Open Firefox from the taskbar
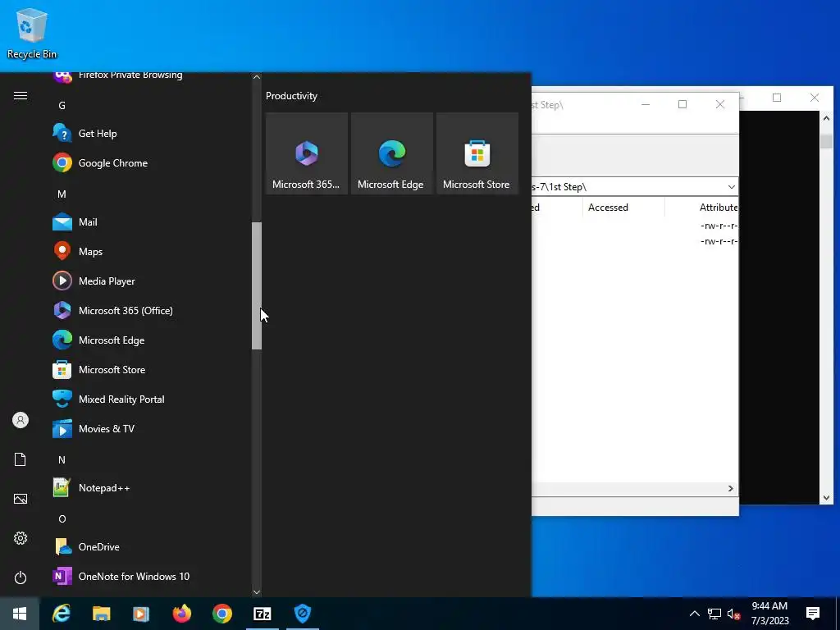Image resolution: width=840 pixels, height=630 pixels. (x=181, y=614)
